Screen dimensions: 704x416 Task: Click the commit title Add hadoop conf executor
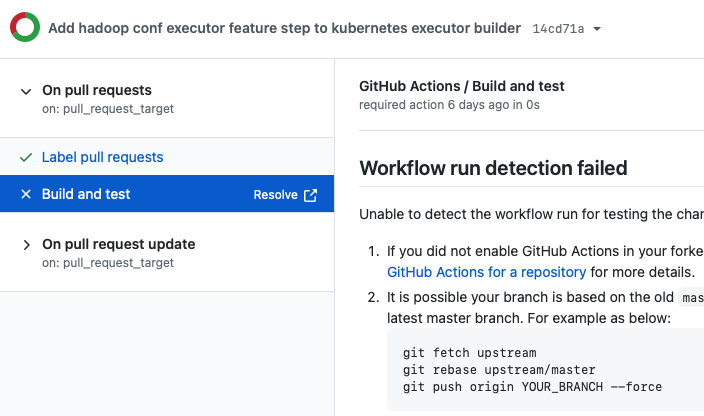tap(285, 28)
